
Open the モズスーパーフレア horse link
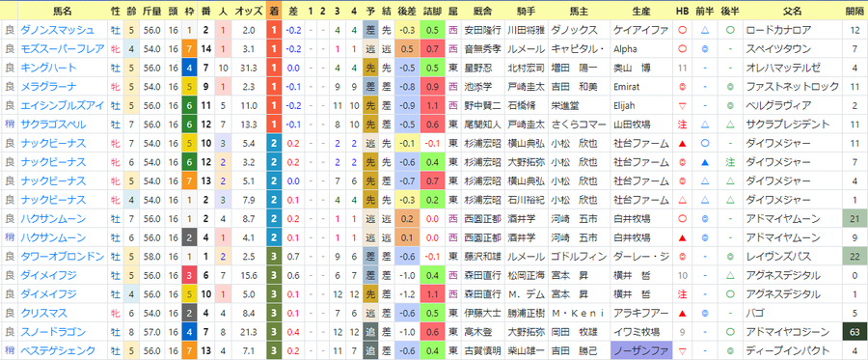point(62,48)
